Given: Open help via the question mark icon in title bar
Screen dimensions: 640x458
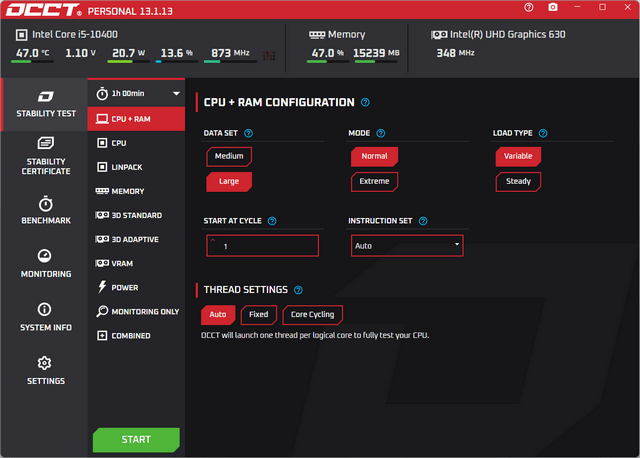Looking at the screenshot, I should click(x=529, y=7).
